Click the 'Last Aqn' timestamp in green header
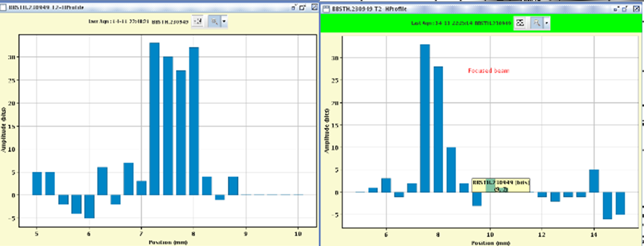This screenshot has height=246, width=644. [x=441, y=23]
